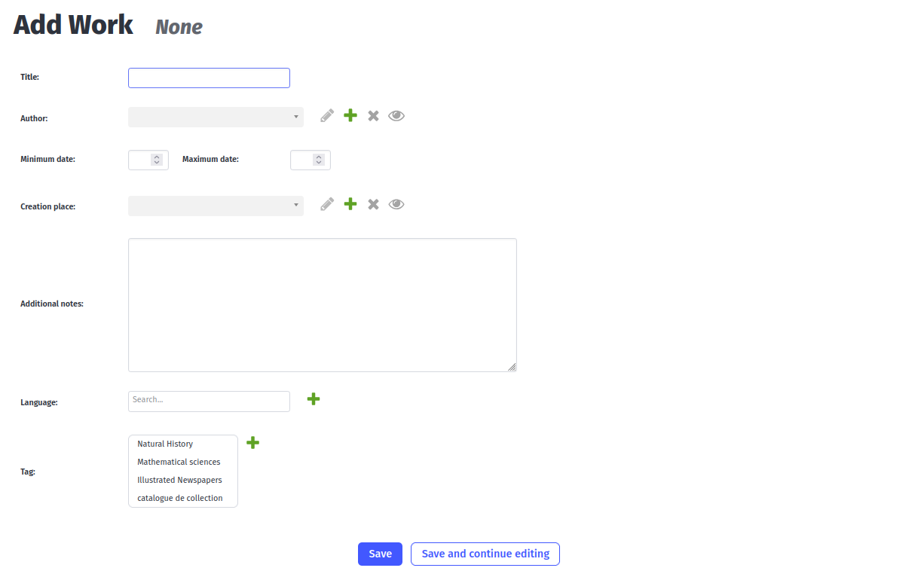The height and width of the screenshot is (574, 924).
Task: Add a new Creation place
Action: tap(350, 203)
